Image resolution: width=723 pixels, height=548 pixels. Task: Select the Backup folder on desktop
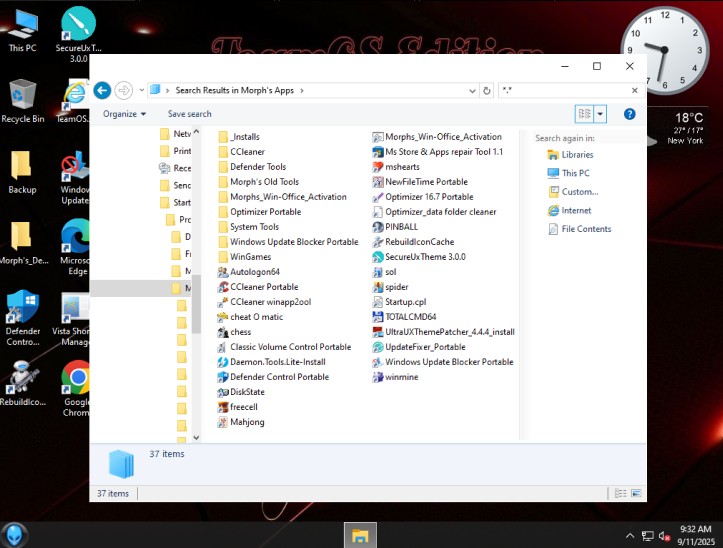click(x=22, y=172)
